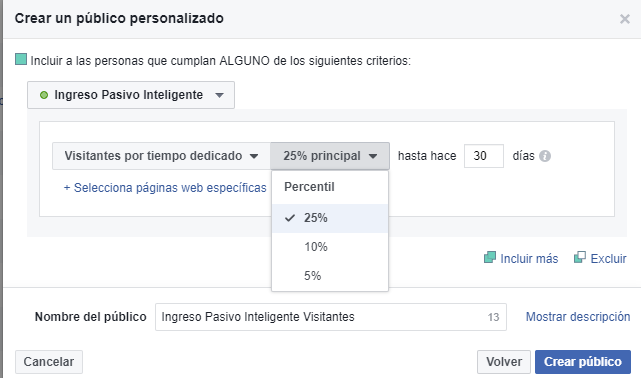This screenshot has width=641, height=378.
Task: Choose the 10% percentile option
Action: [x=330, y=247]
